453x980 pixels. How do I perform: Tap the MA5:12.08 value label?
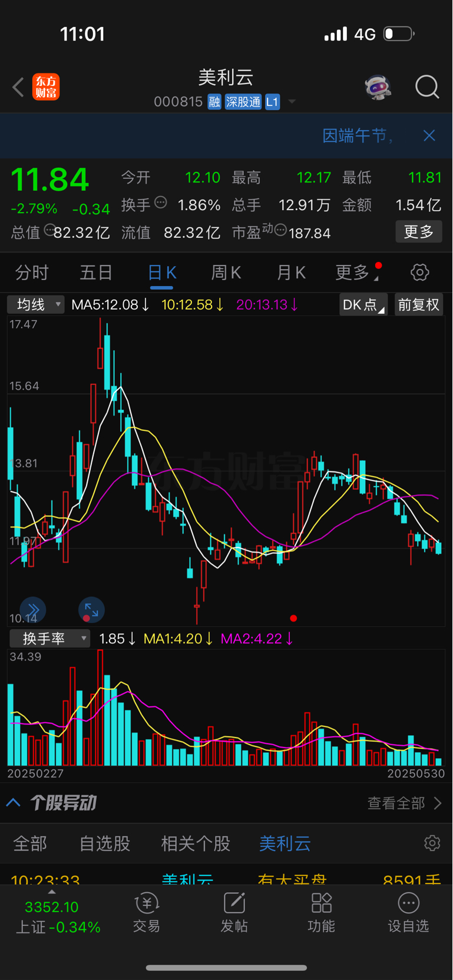(110, 305)
